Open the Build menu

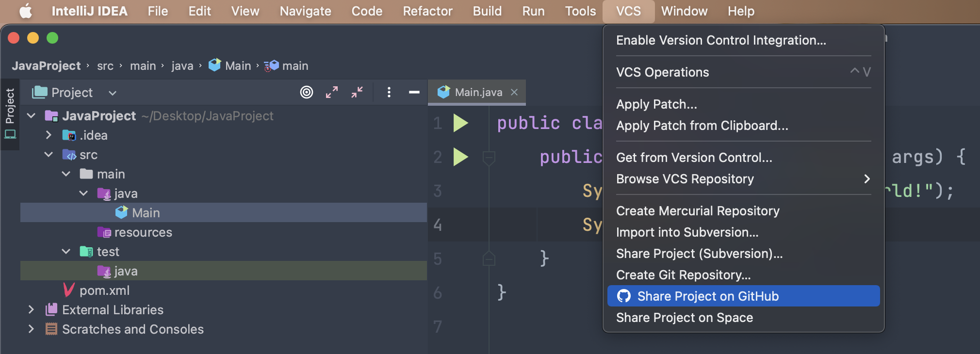click(487, 11)
